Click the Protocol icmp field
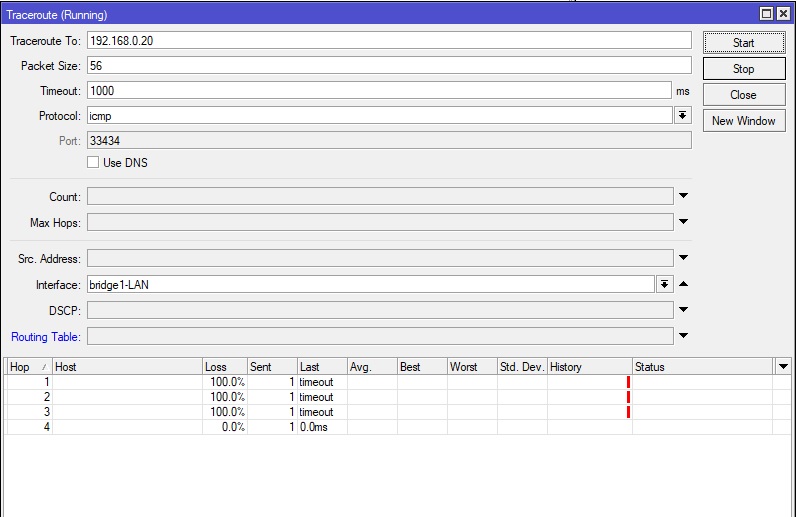The width and height of the screenshot is (796, 517). (x=380, y=115)
